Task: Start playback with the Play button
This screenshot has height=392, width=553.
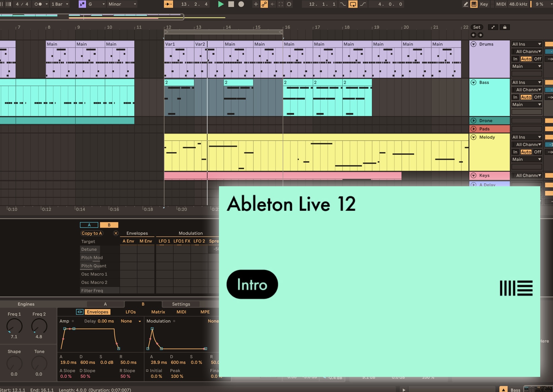Action: tap(221, 4)
